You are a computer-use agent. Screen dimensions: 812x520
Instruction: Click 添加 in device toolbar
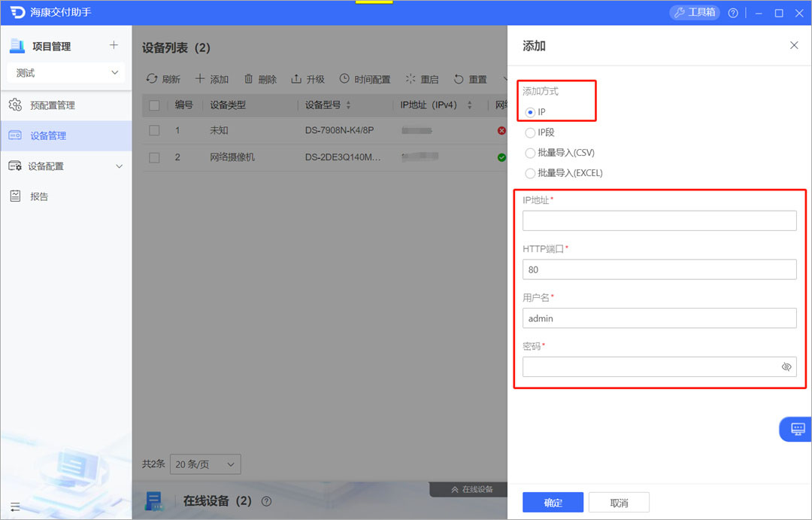(212, 79)
